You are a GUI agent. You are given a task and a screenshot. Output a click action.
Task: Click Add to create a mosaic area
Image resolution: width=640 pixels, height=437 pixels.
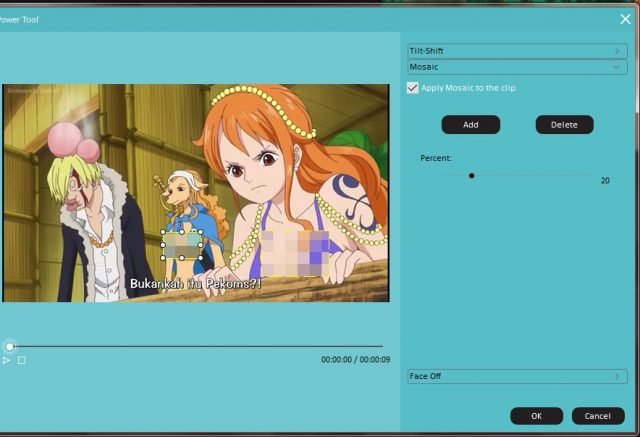471,125
